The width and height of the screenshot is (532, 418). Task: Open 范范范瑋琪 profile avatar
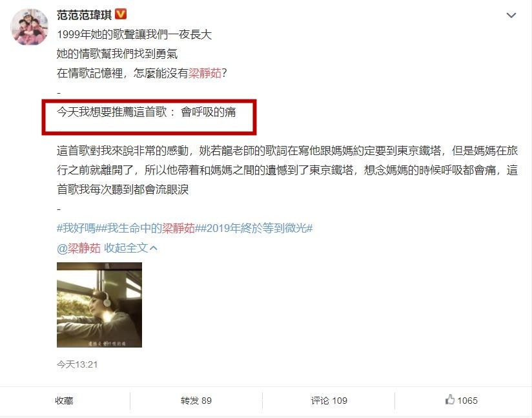click(x=30, y=27)
